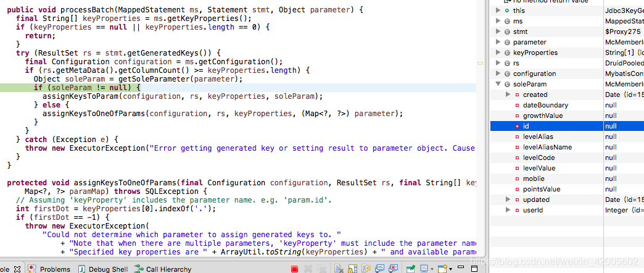Expand the 'parameter' variable node
This screenshot has height=273, width=644.
[498, 42]
